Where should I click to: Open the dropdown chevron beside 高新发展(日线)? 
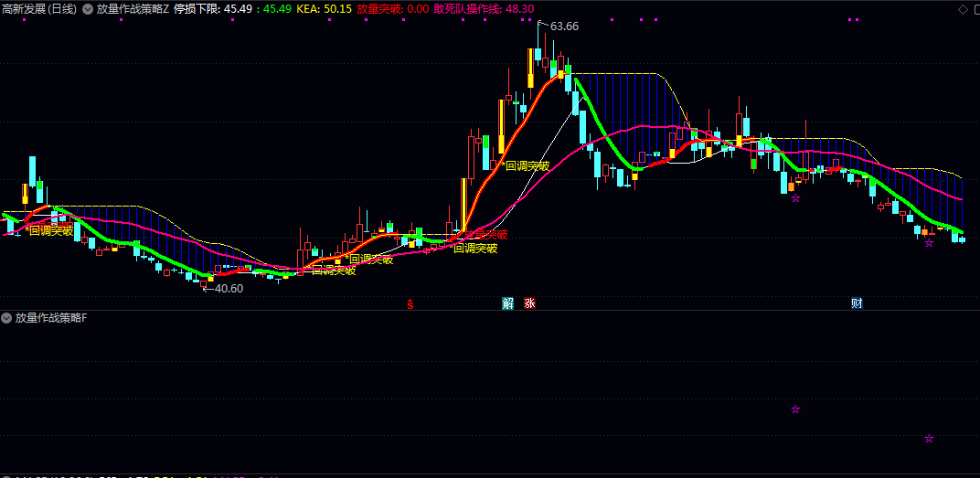point(87,9)
